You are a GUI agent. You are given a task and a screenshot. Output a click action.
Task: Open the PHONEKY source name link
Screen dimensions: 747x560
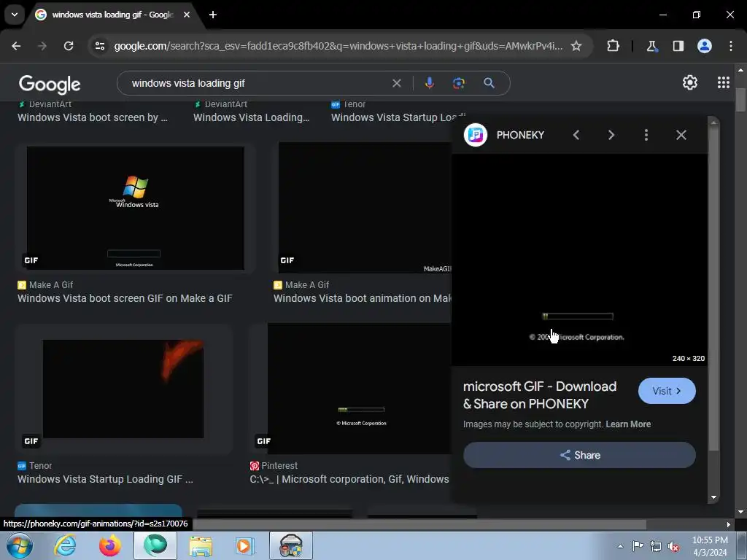coord(520,135)
